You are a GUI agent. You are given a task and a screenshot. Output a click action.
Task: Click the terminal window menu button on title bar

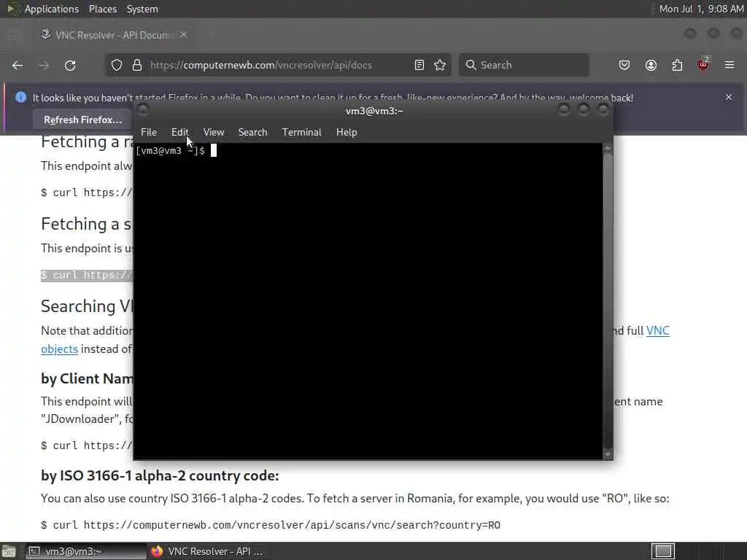[143, 111]
